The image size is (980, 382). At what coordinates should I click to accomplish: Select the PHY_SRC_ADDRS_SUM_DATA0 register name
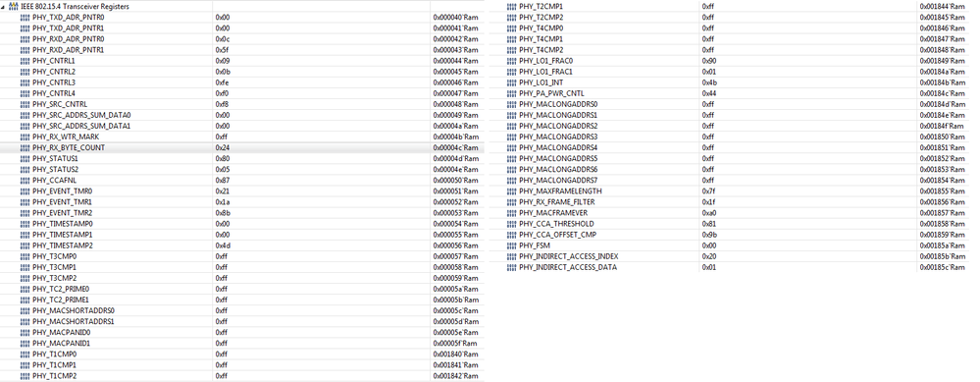[81, 115]
